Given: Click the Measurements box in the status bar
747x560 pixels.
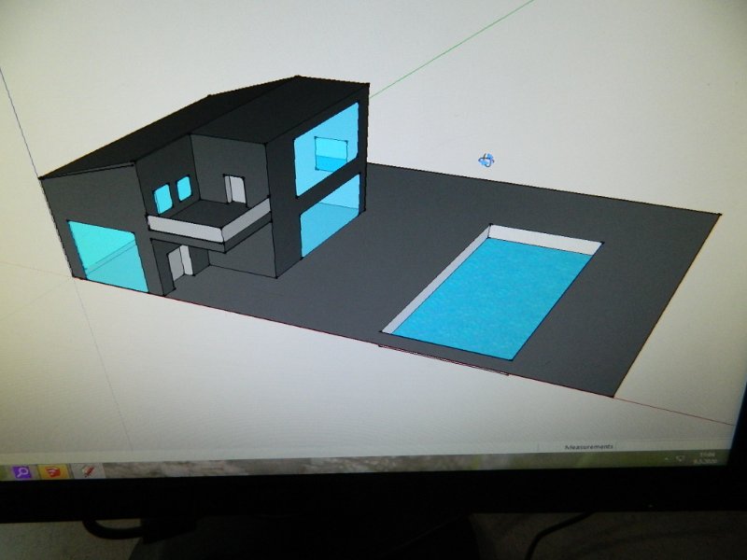Looking at the screenshot, I should [x=590, y=447].
